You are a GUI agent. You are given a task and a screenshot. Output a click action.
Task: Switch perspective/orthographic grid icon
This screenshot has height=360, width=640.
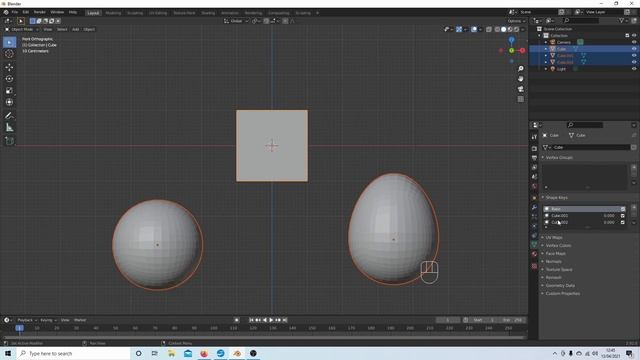click(520, 99)
